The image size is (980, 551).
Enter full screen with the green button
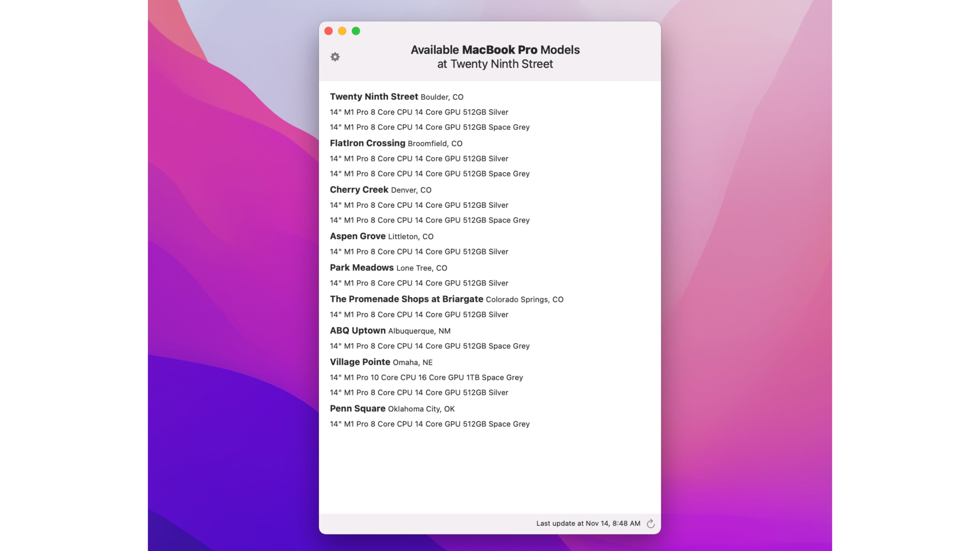pos(356,31)
